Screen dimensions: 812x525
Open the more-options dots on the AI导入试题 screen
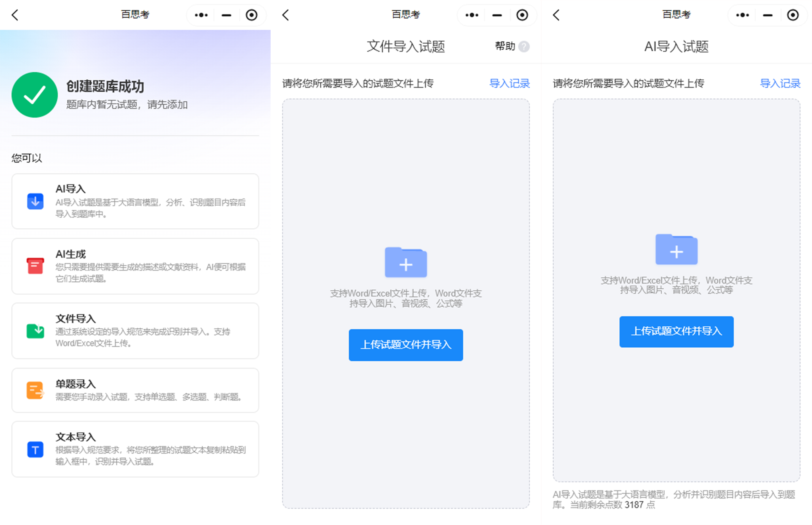[742, 15]
